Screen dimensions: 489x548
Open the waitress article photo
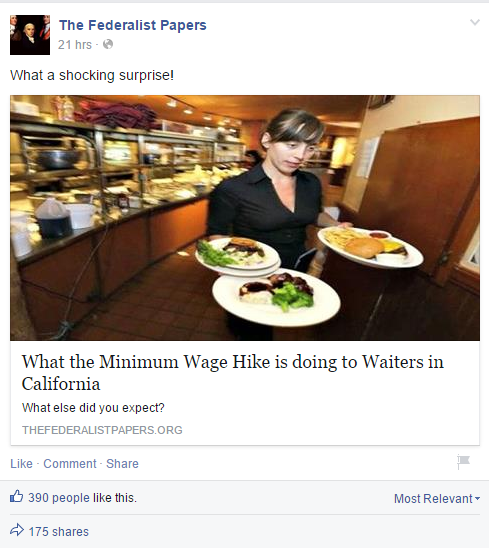coord(245,218)
